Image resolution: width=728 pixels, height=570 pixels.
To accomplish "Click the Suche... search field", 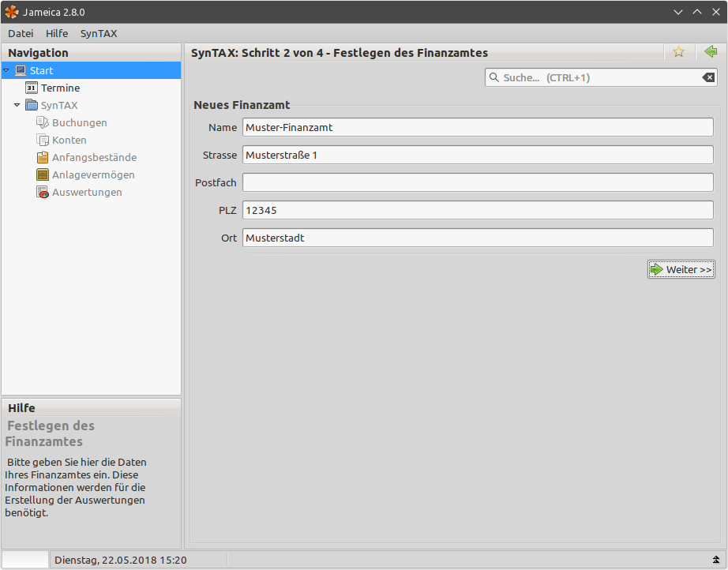I will [599, 77].
